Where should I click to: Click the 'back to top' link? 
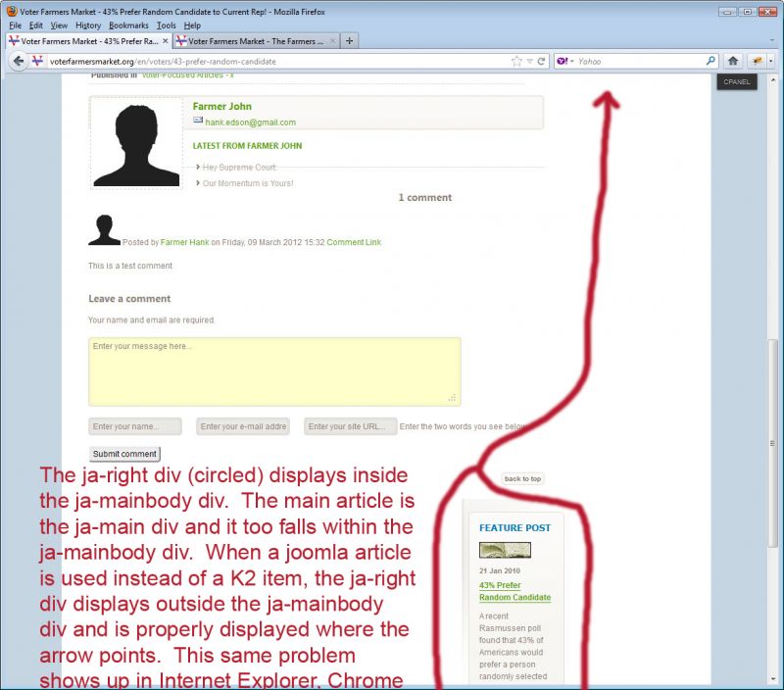click(522, 478)
